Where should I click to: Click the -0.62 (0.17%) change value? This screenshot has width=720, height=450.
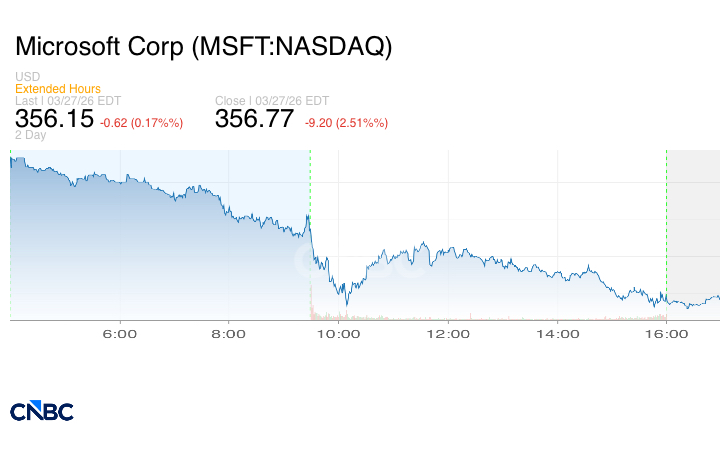pos(141,122)
